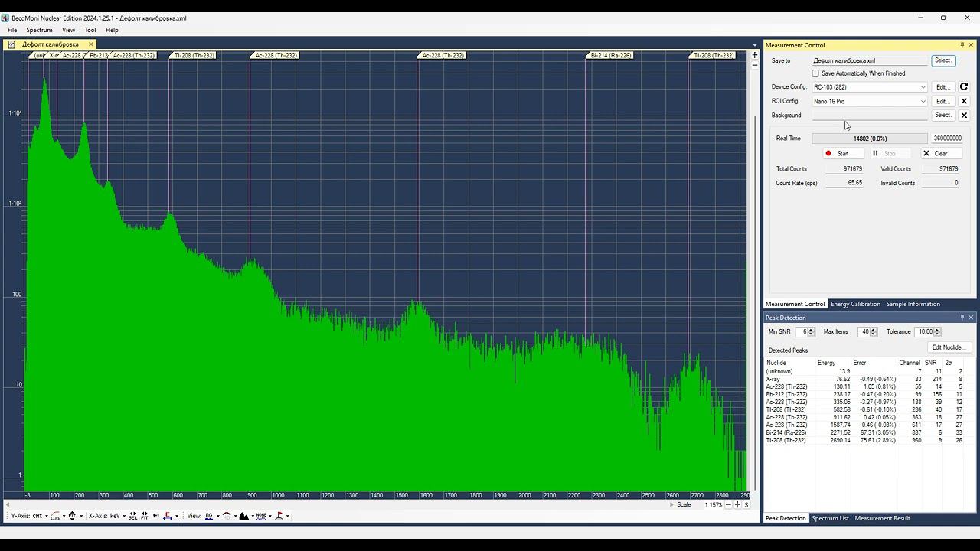
Task: Click the Real Time progress bar
Action: pos(870,139)
